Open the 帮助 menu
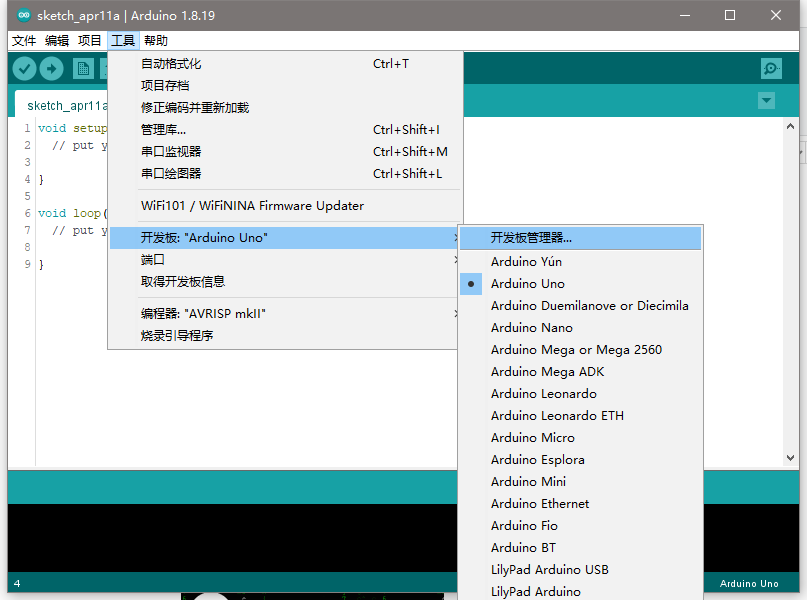 point(156,41)
